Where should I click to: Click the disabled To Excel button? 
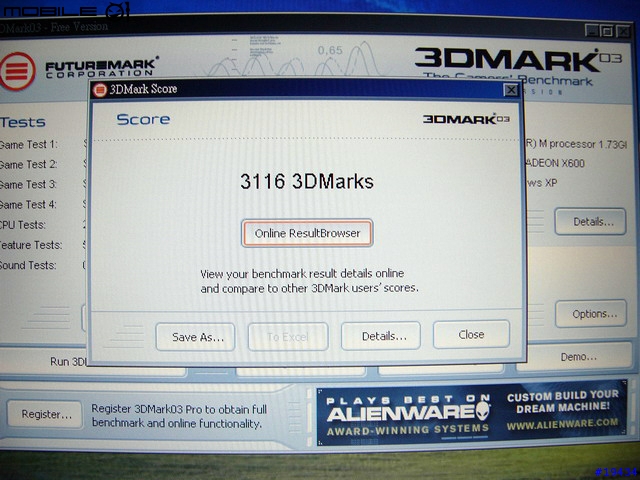click(288, 337)
